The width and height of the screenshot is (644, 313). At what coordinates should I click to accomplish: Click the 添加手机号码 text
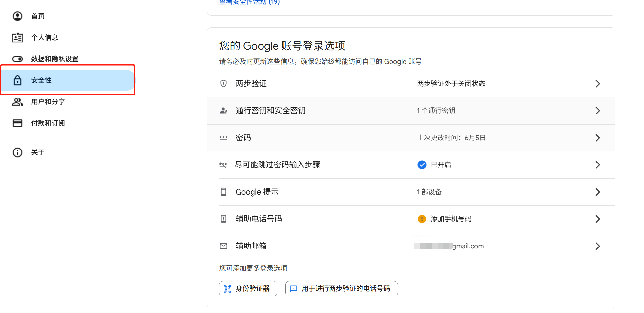pyautogui.click(x=451, y=219)
